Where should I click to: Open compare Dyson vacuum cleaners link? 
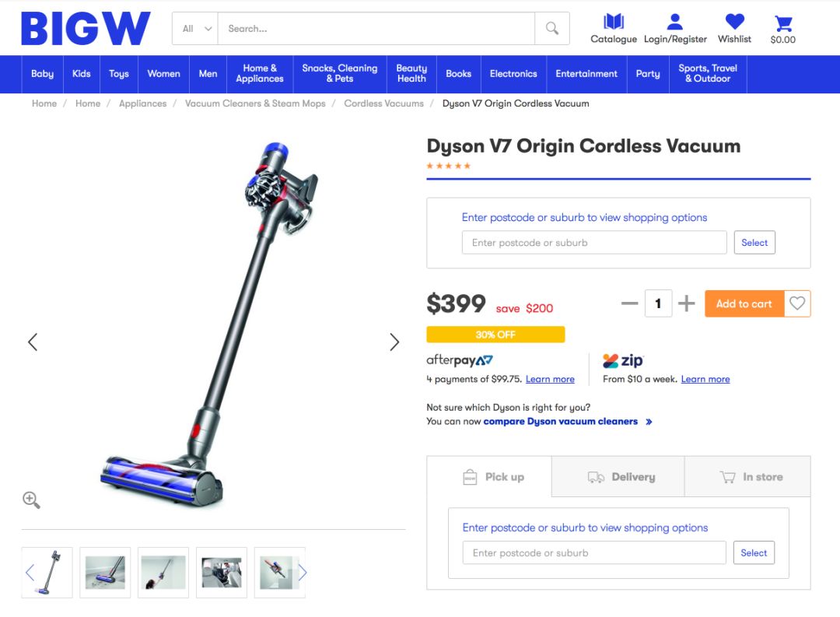click(560, 422)
